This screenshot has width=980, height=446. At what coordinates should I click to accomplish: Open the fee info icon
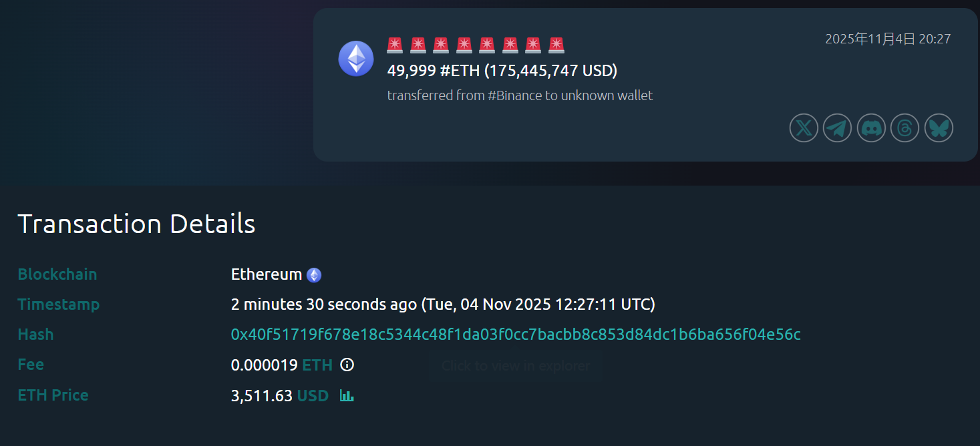point(346,365)
